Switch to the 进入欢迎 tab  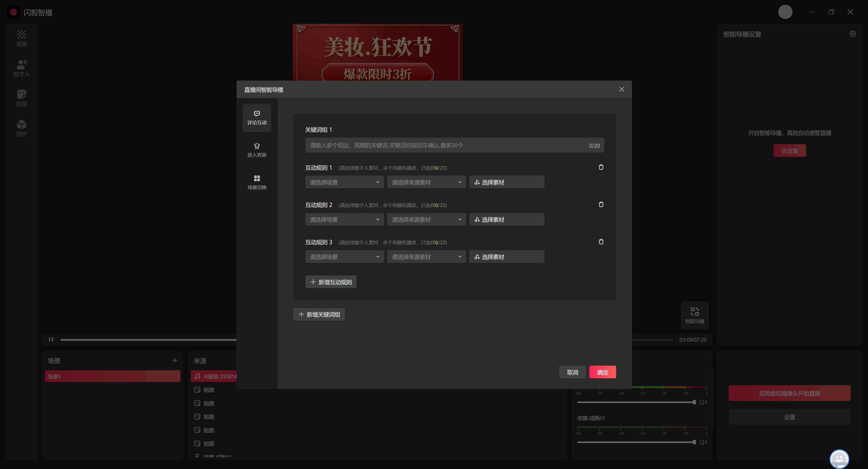coord(257,150)
